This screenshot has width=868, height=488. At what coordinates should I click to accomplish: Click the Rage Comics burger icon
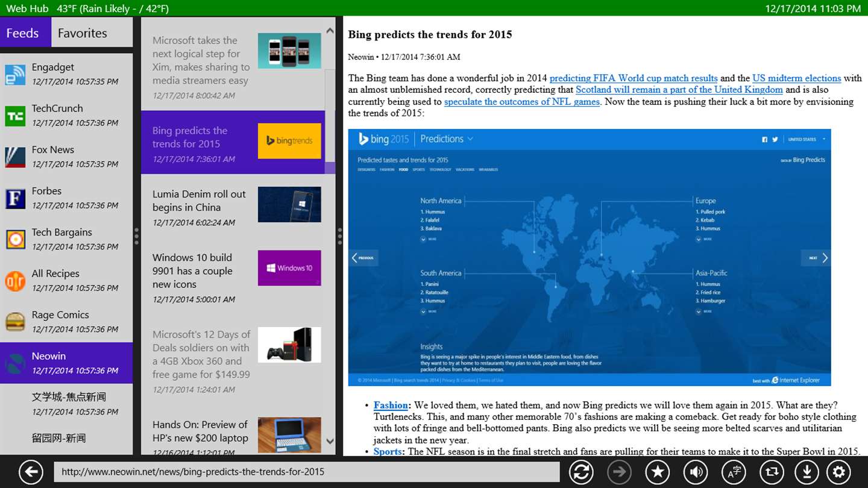pyautogui.click(x=15, y=322)
